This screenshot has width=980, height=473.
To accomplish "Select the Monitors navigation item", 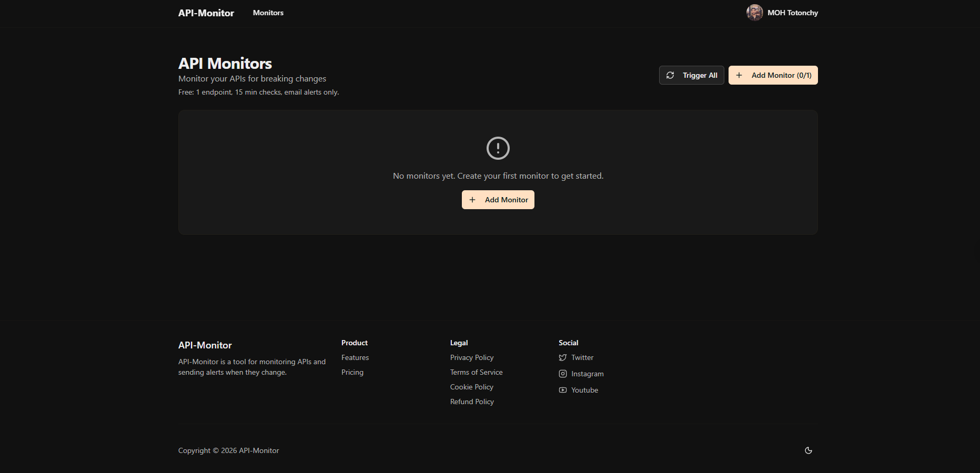I will coord(268,13).
